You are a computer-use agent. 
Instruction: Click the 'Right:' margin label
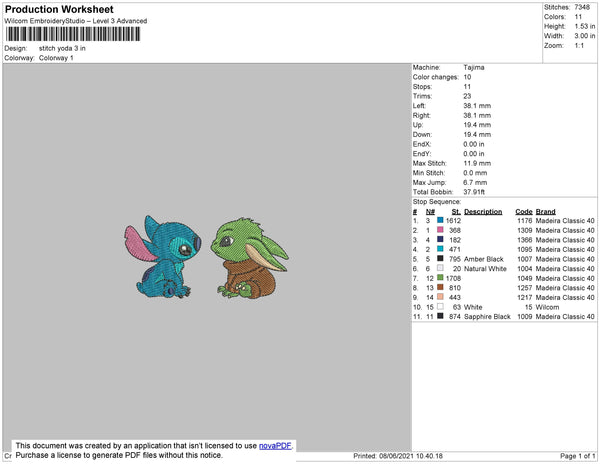pos(421,115)
